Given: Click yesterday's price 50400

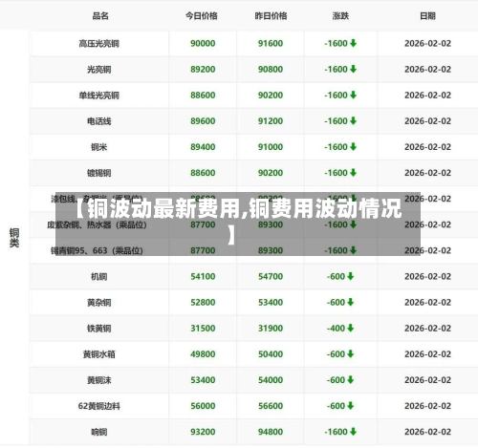Looking at the screenshot, I should pos(271,354).
